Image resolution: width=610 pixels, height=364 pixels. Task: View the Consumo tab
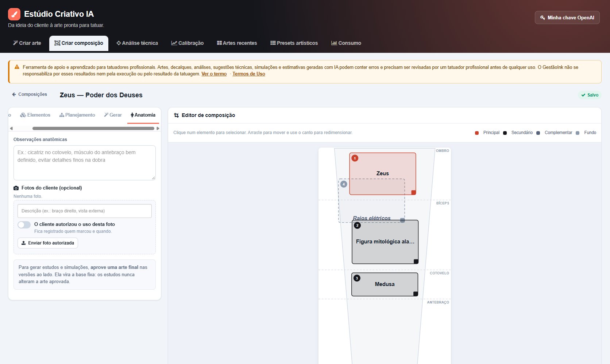click(x=346, y=43)
